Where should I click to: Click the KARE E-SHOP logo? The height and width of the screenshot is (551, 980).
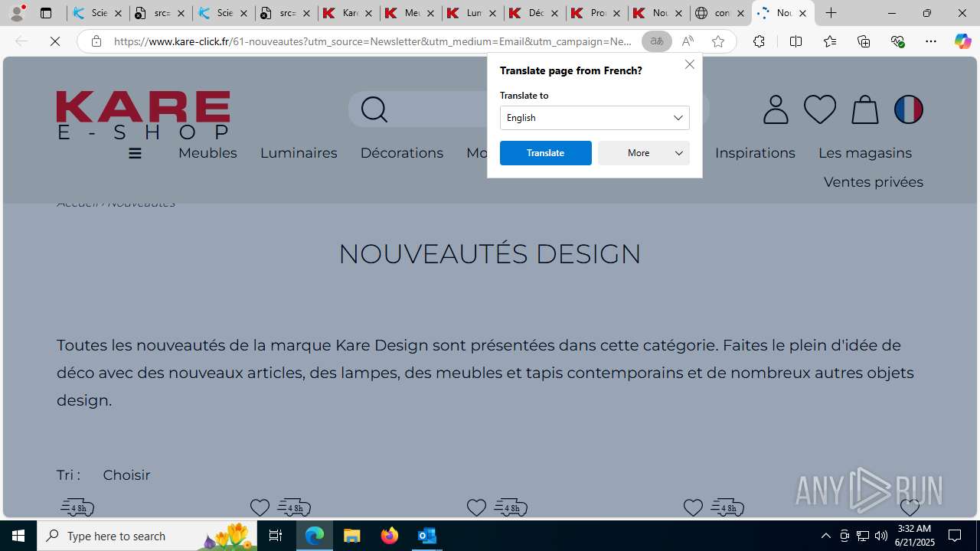click(143, 115)
